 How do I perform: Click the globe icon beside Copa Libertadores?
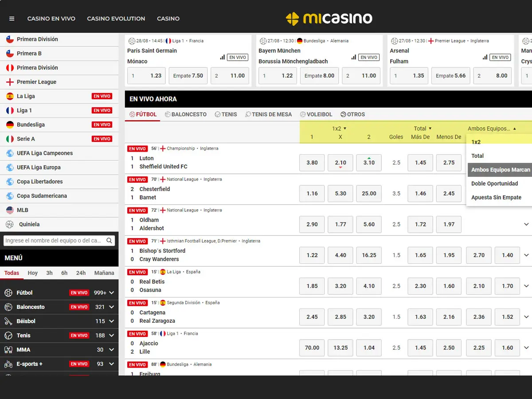pos(10,181)
